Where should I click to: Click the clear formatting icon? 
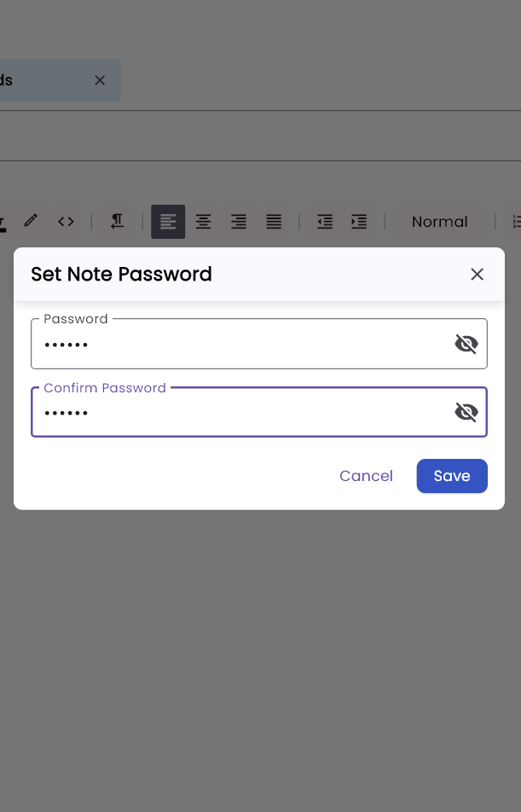118,221
